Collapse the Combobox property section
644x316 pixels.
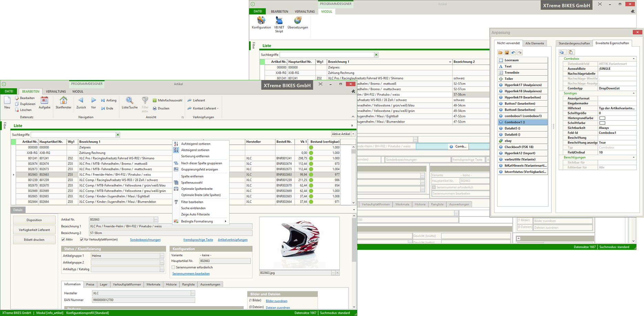point(634,59)
